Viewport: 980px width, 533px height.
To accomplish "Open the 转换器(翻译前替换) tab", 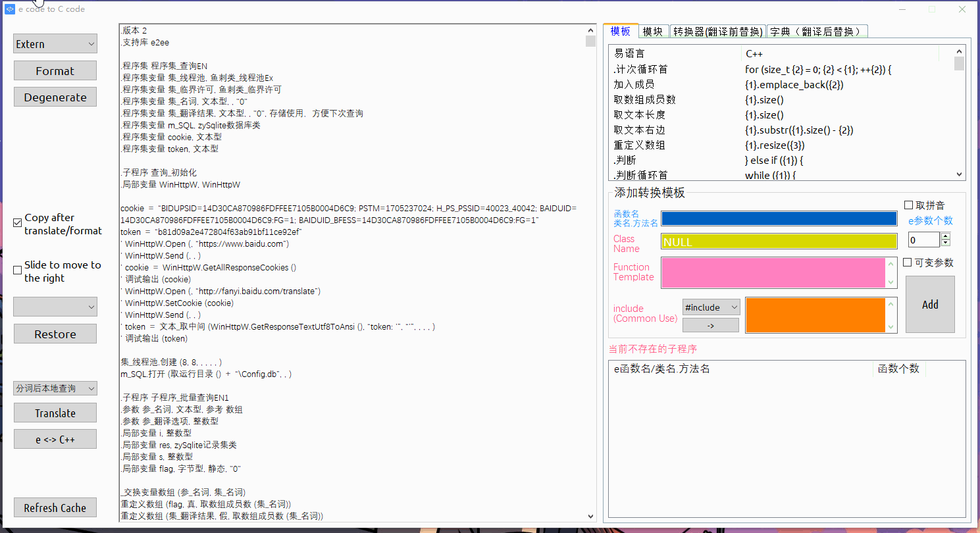I will pos(718,32).
